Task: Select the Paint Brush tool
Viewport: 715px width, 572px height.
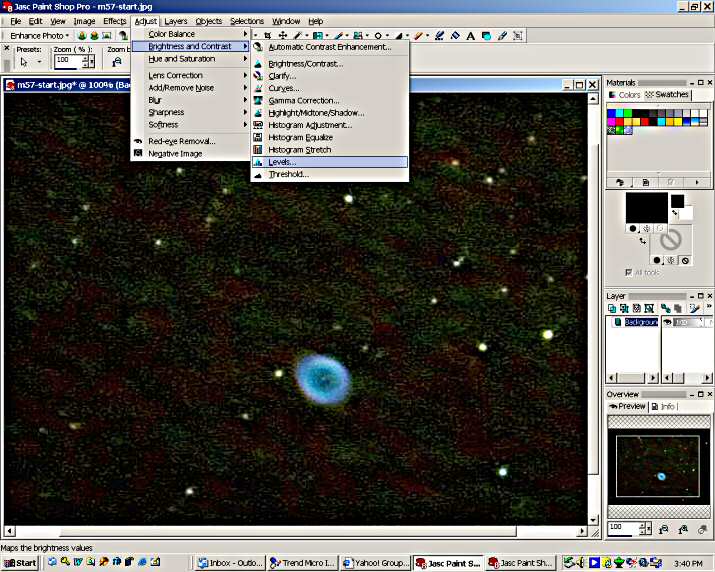Action: pos(337,35)
